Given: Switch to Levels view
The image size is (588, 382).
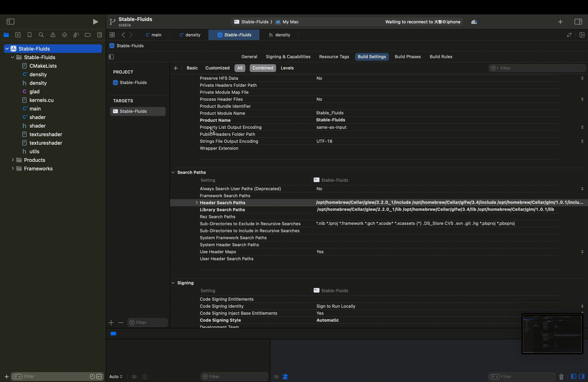Looking at the screenshot, I should pos(287,68).
